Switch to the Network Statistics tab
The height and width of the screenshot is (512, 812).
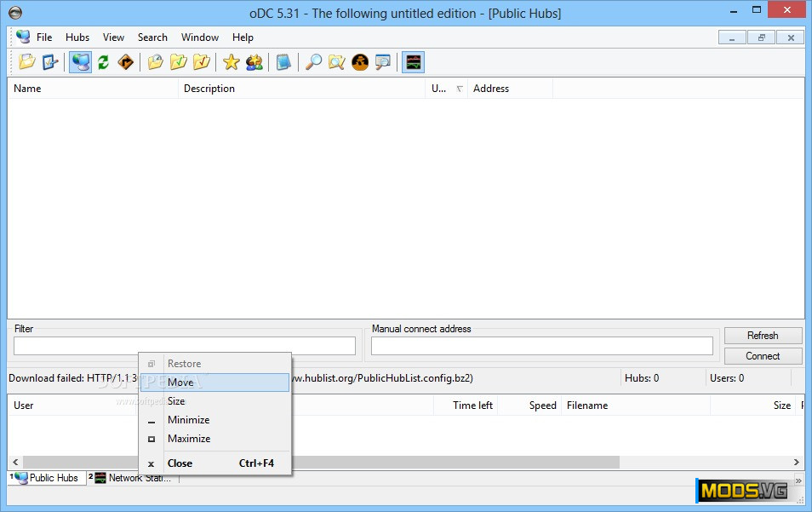[133, 478]
